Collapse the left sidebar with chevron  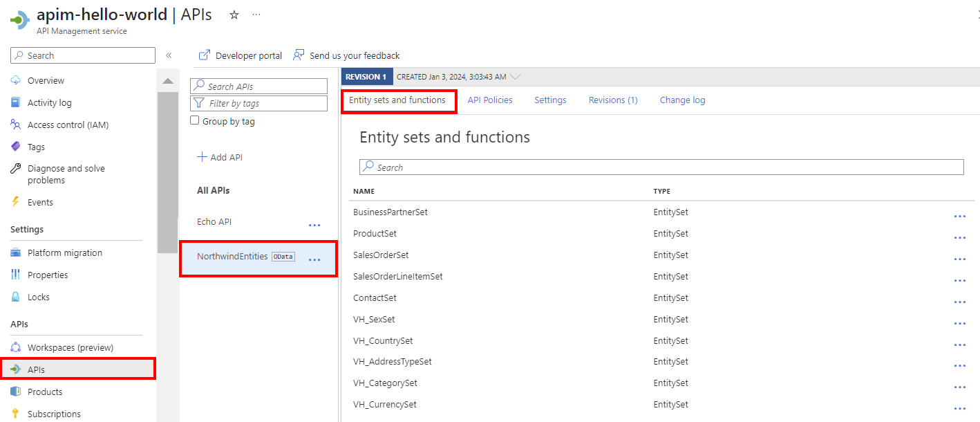click(x=169, y=55)
